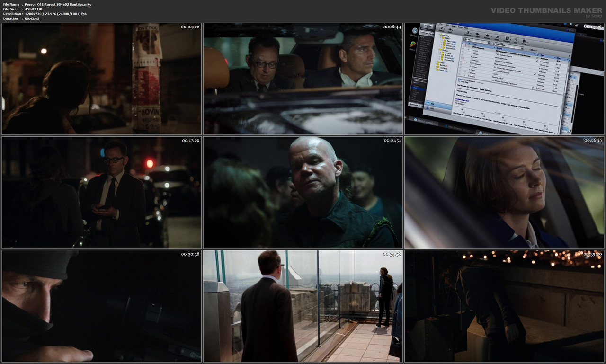
Task: Click the timestamp '00:26:13'
Action: coord(593,141)
